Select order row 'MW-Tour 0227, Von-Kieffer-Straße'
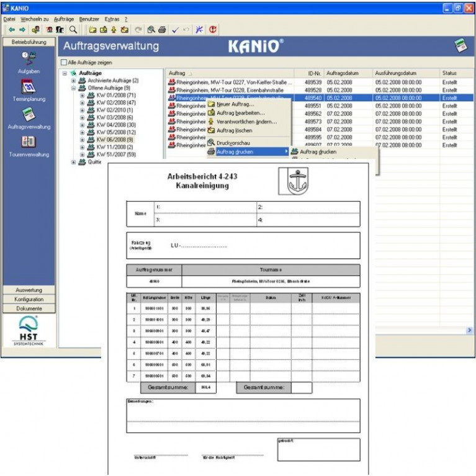 pyautogui.click(x=320, y=83)
